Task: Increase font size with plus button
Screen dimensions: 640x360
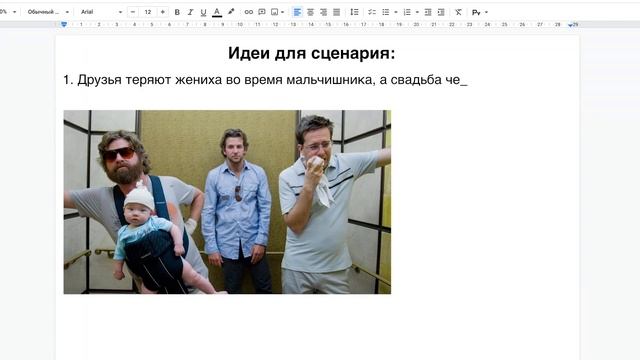Action: coord(162,12)
